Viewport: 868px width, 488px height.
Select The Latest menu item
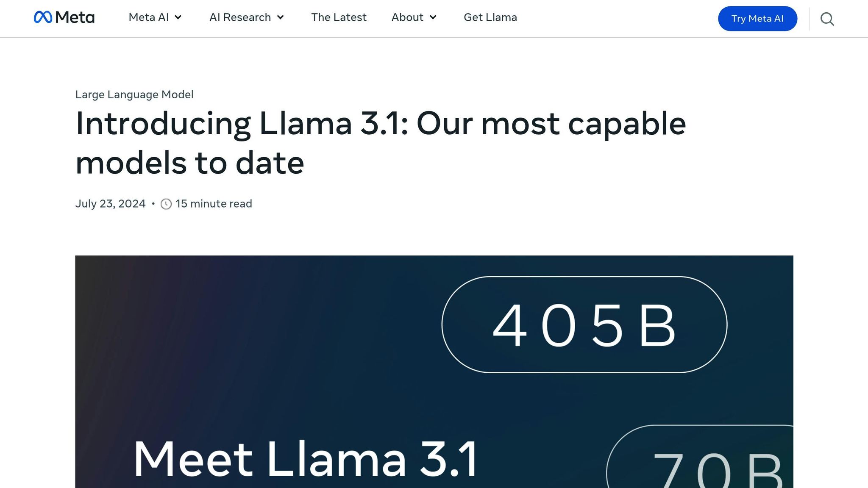(339, 17)
